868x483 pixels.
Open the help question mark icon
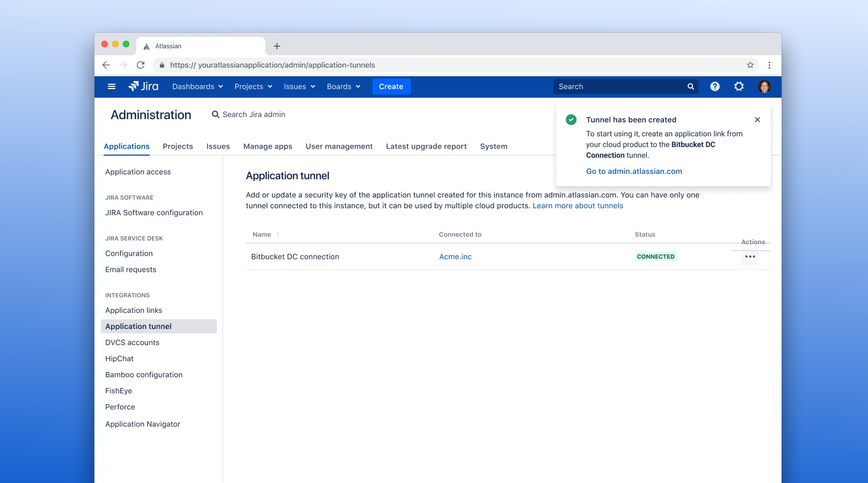pos(715,86)
